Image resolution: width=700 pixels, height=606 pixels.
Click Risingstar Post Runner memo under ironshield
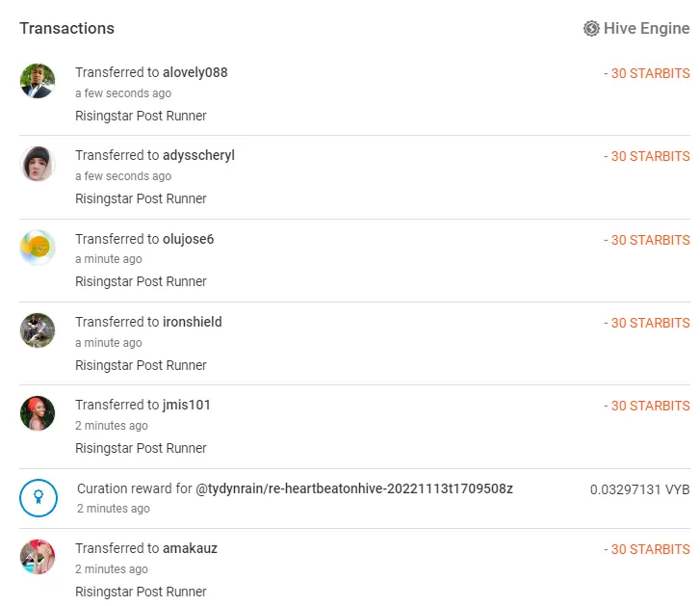pyautogui.click(x=141, y=365)
